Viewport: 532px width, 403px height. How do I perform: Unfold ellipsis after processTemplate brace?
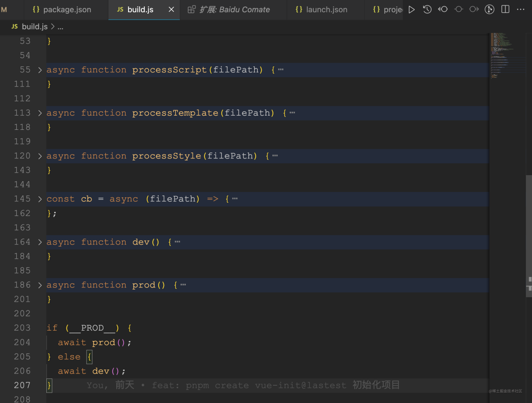(x=292, y=113)
